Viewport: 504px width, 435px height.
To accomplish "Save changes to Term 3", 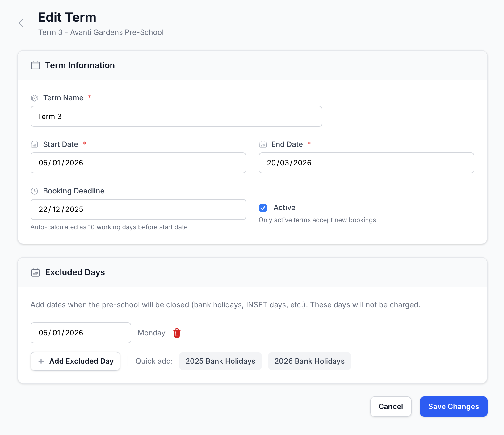I will (453, 407).
